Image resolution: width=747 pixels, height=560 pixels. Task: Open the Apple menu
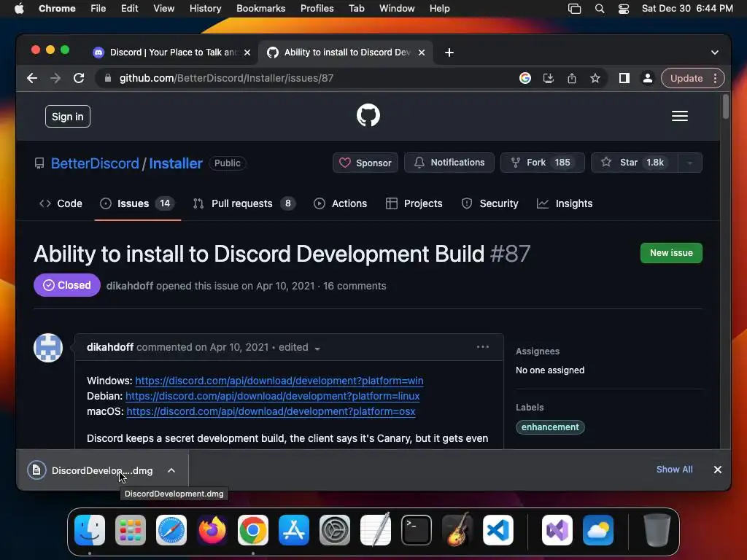tap(18, 9)
